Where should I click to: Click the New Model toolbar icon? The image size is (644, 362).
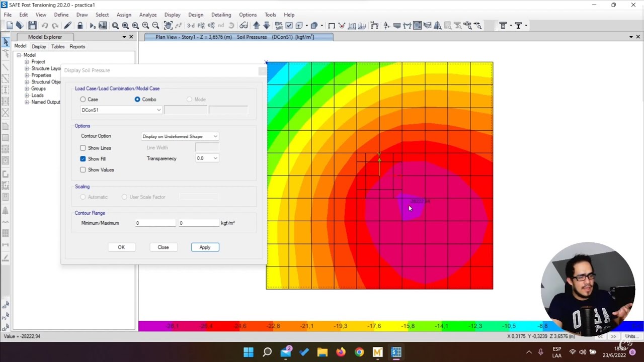[10, 26]
